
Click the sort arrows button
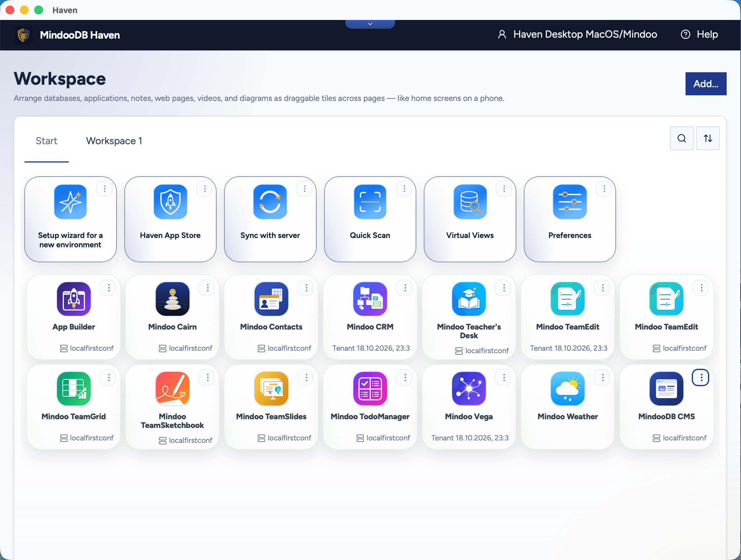[707, 138]
